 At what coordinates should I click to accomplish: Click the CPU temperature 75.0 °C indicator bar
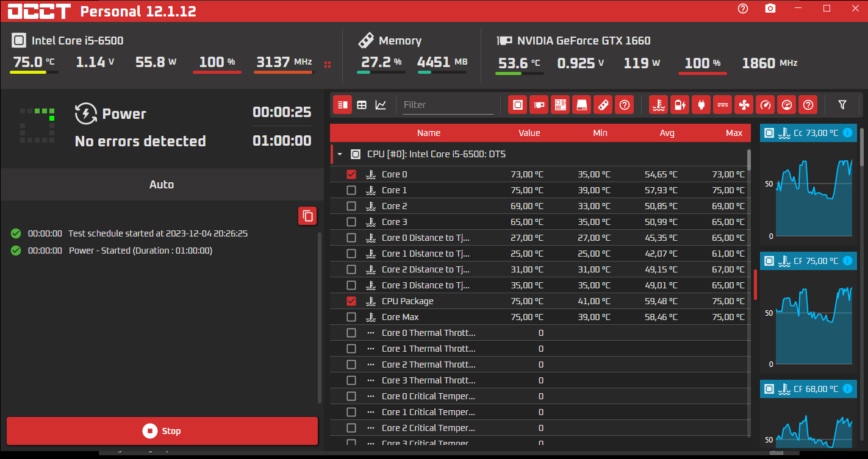pos(34,72)
